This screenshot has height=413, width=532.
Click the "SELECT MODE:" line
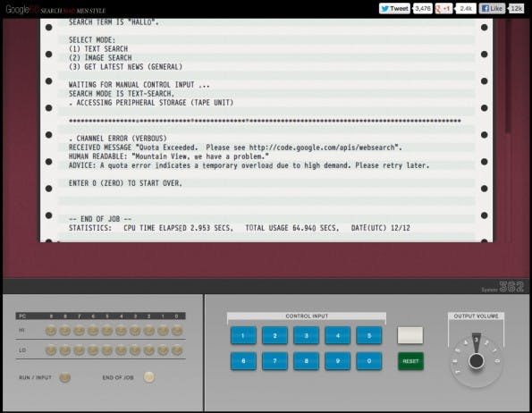(x=92, y=40)
